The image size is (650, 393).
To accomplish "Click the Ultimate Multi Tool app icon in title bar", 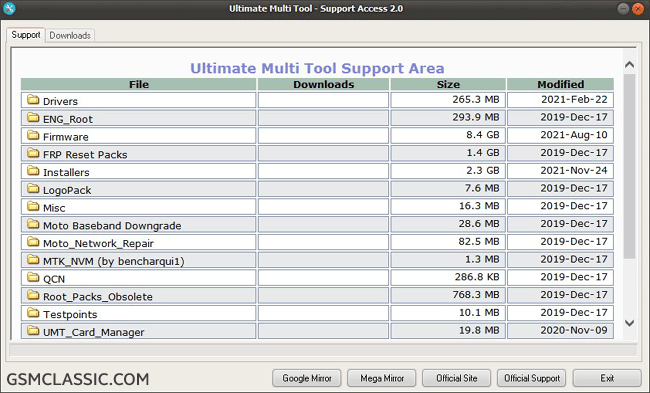I will [9, 9].
